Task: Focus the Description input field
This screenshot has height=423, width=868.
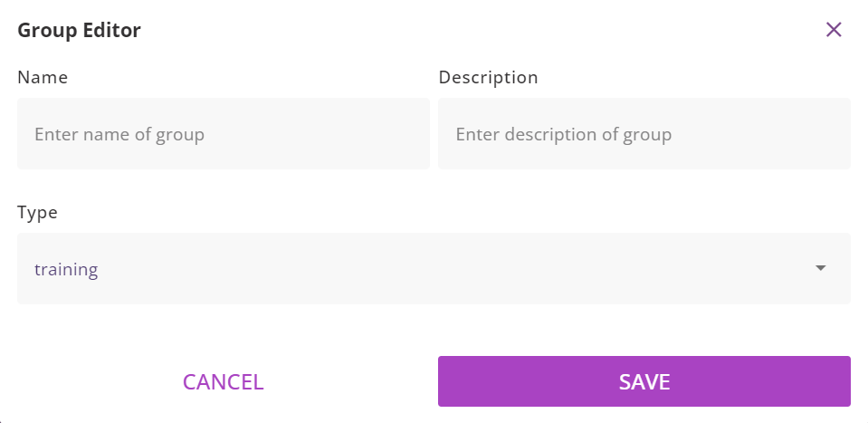Action: pyautogui.click(x=644, y=134)
